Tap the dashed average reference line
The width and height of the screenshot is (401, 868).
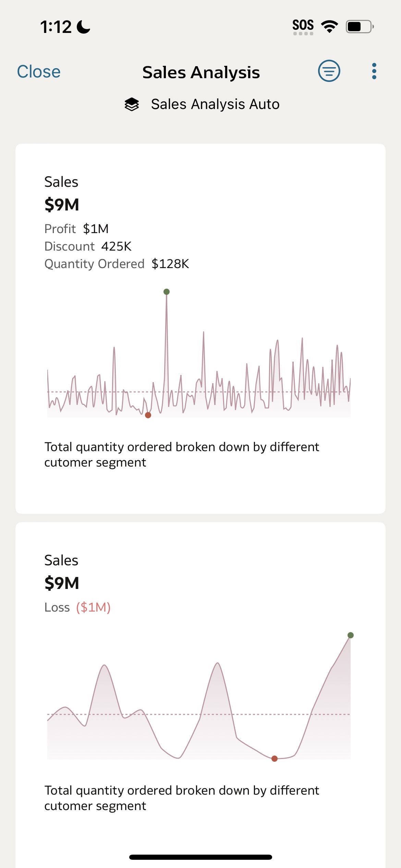(x=199, y=392)
